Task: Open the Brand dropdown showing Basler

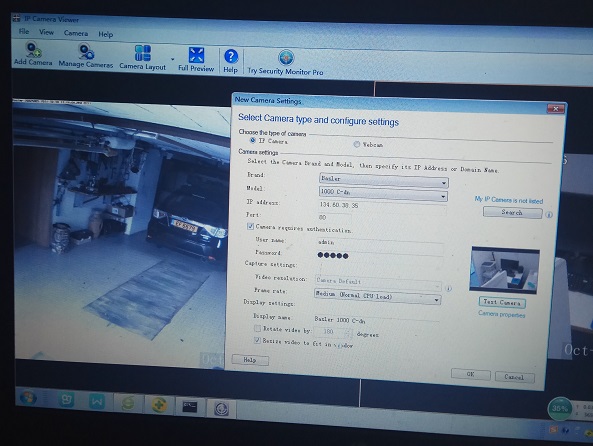Action: tap(383, 180)
